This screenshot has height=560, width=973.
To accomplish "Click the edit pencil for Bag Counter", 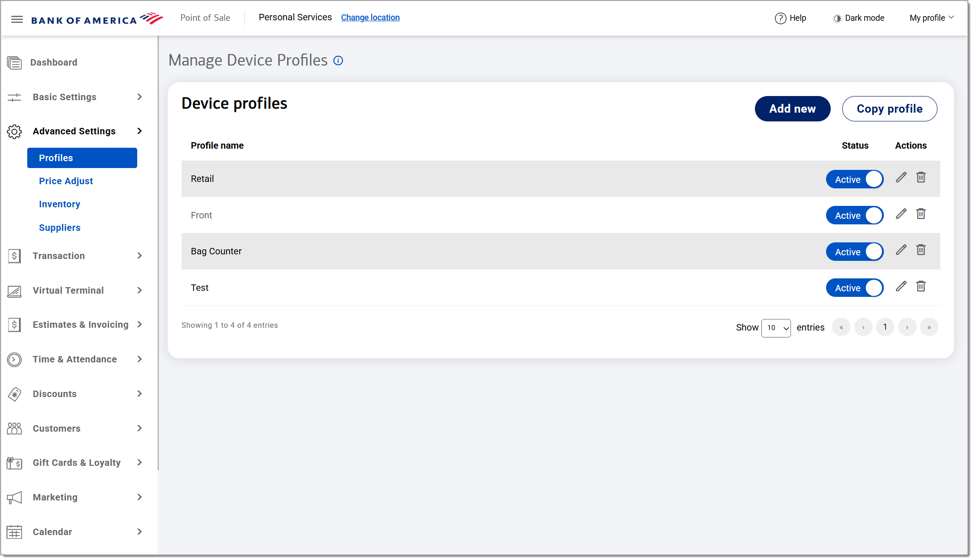I will [x=901, y=250].
